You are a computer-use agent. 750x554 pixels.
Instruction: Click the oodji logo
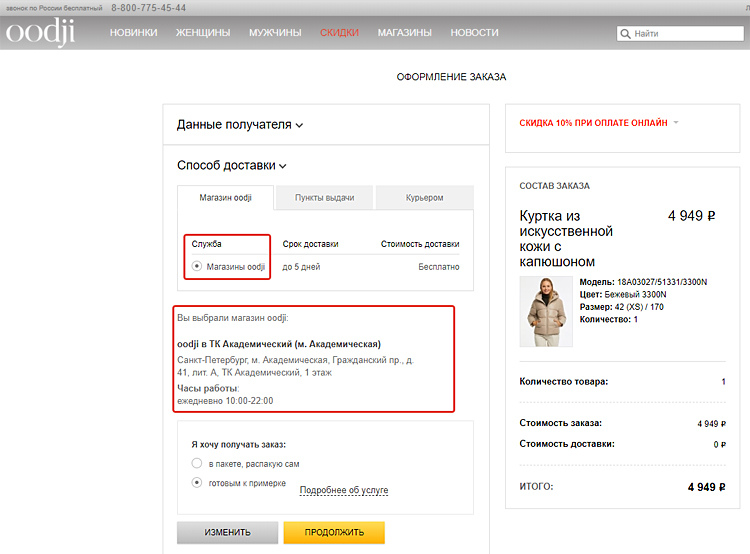coord(40,32)
